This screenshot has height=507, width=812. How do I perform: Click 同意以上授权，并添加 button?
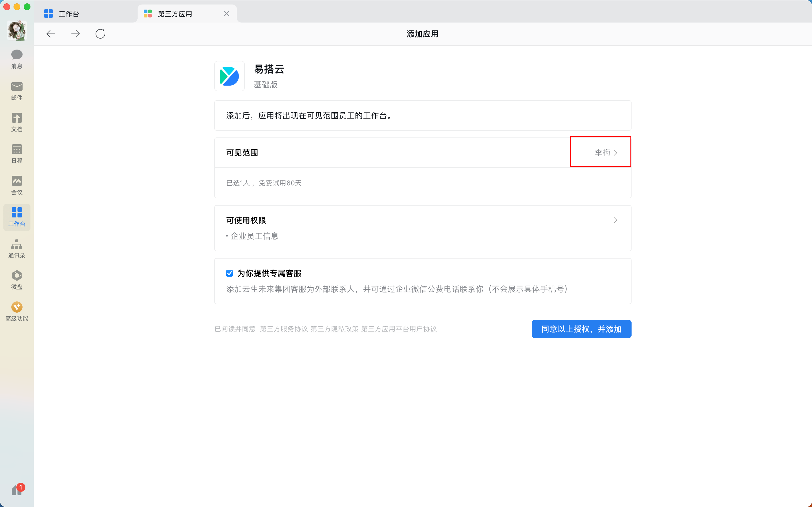tap(581, 329)
